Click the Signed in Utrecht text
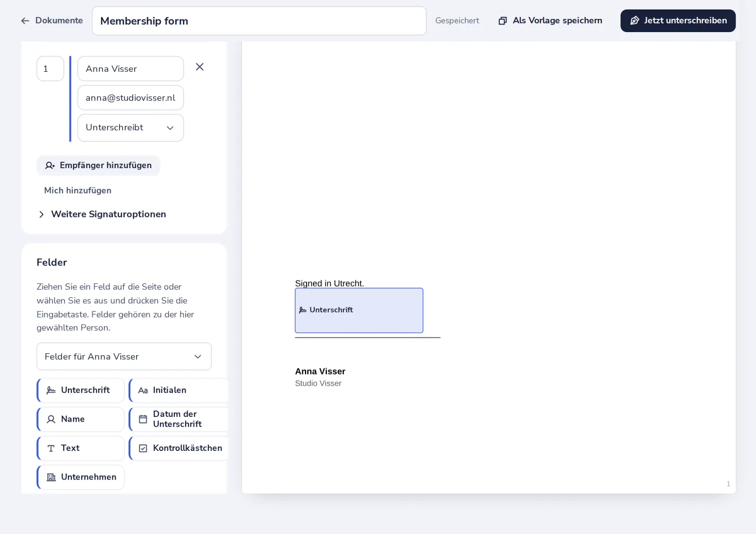The image size is (756, 534). 329,283
